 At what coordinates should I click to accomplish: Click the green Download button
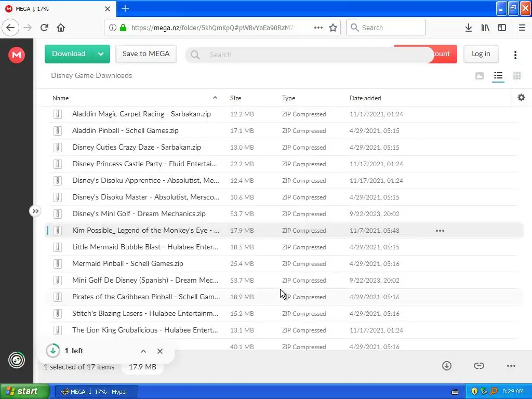click(69, 54)
